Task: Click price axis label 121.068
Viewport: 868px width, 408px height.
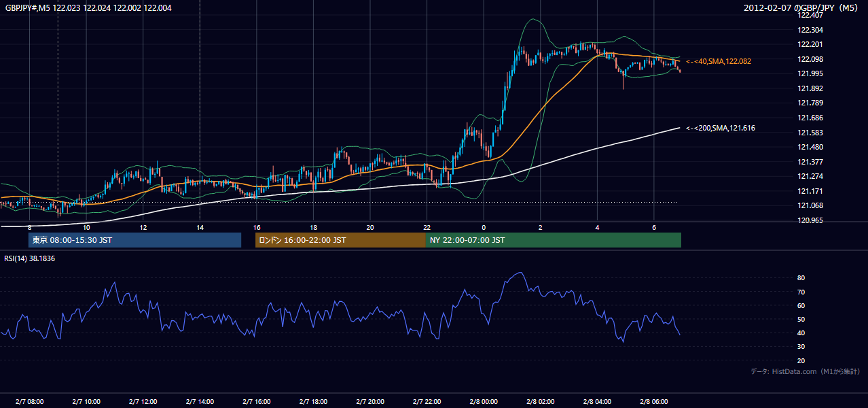Action: coord(811,205)
